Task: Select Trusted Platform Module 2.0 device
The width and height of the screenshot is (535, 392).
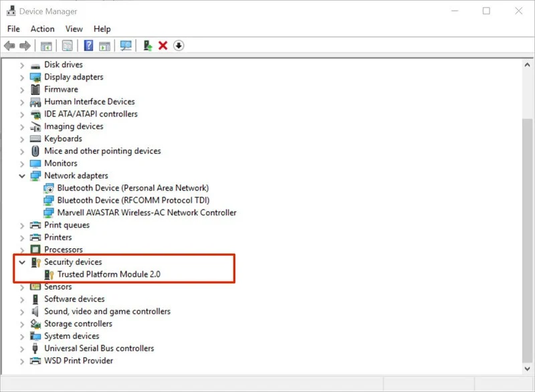Action: point(108,274)
